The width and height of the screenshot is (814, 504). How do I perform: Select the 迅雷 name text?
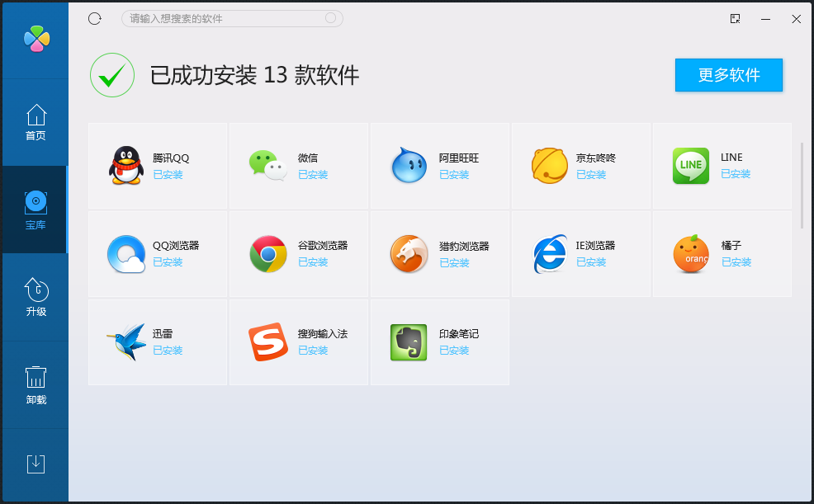coord(163,334)
